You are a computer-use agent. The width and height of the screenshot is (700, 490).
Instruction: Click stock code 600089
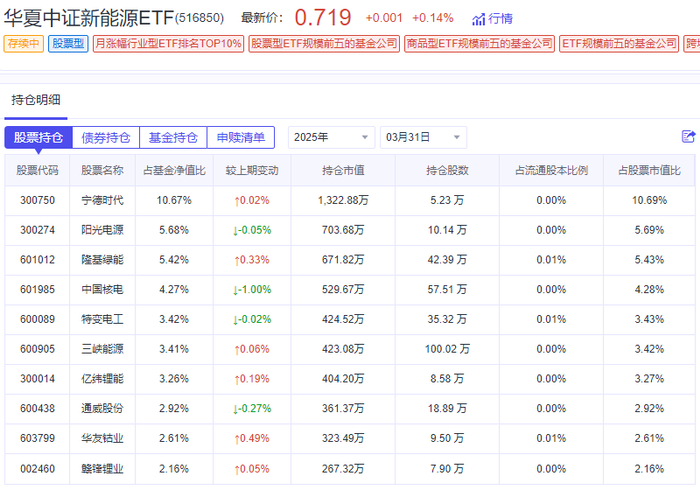pyautogui.click(x=38, y=320)
